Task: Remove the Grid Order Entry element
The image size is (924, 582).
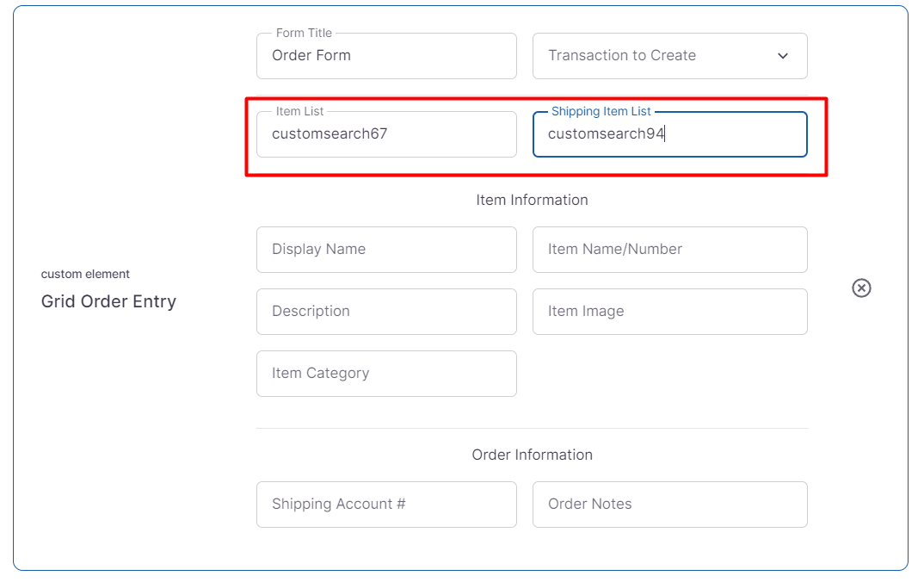Action: [x=861, y=288]
